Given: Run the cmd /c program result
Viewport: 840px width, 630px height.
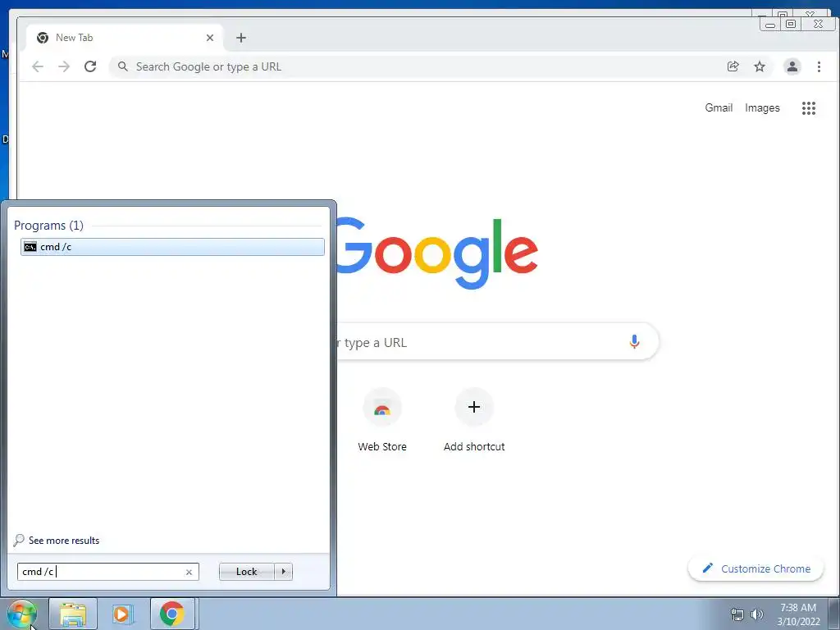Looking at the screenshot, I should [x=172, y=246].
